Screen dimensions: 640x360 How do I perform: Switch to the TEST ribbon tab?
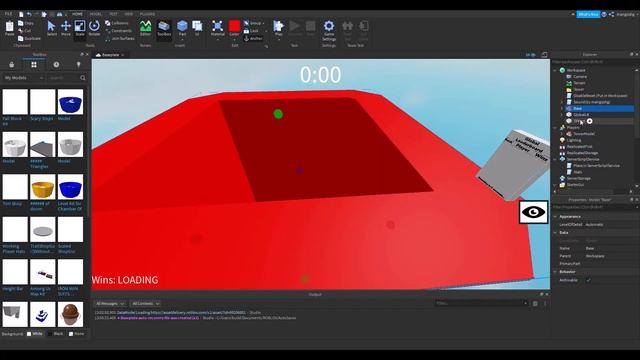point(113,14)
